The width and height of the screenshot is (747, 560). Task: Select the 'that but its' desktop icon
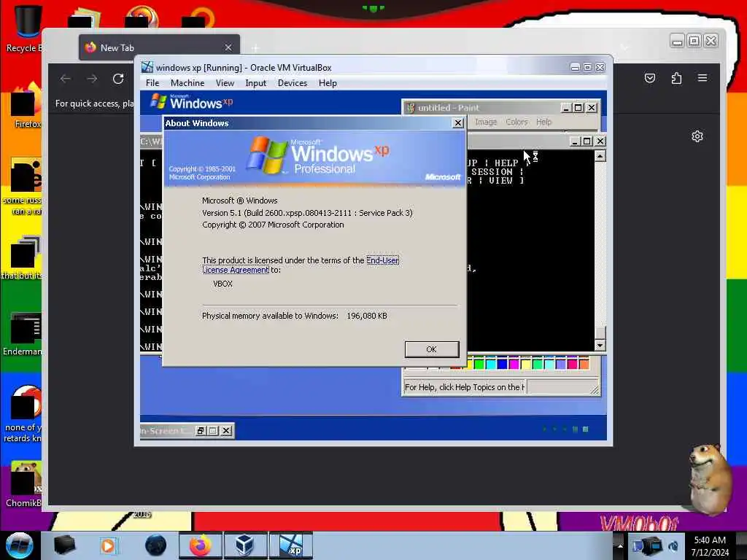pos(22,257)
